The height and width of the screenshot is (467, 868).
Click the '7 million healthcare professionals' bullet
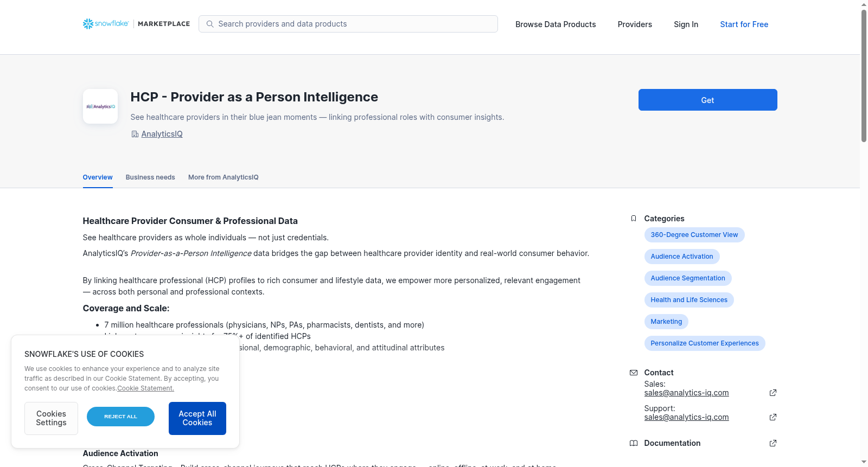click(x=264, y=325)
